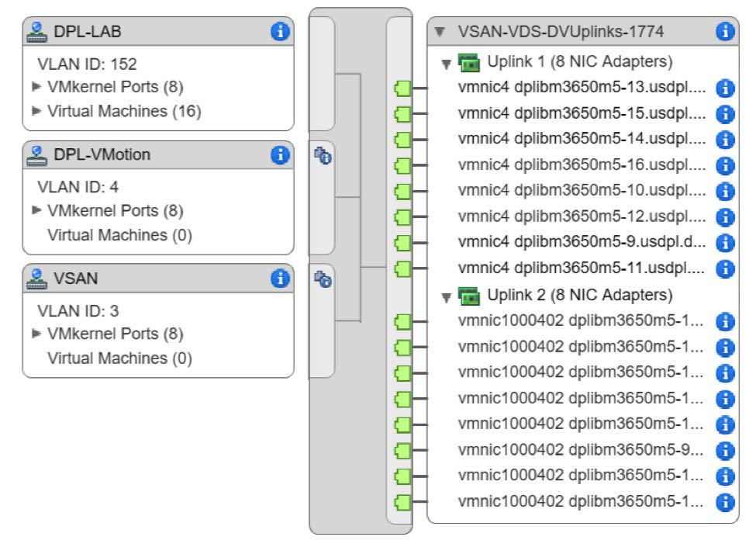Click info icon for vmnic4 dplibm3650m5-10
The height and width of the screenshot is (547, 756).
click(725, 192)
